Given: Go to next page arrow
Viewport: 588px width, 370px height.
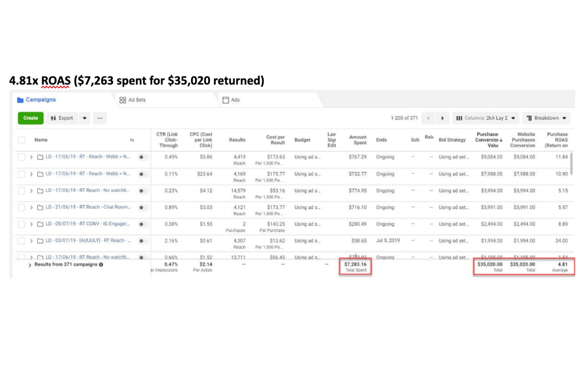Looking at the screenshot, I should tap(442, 118).
